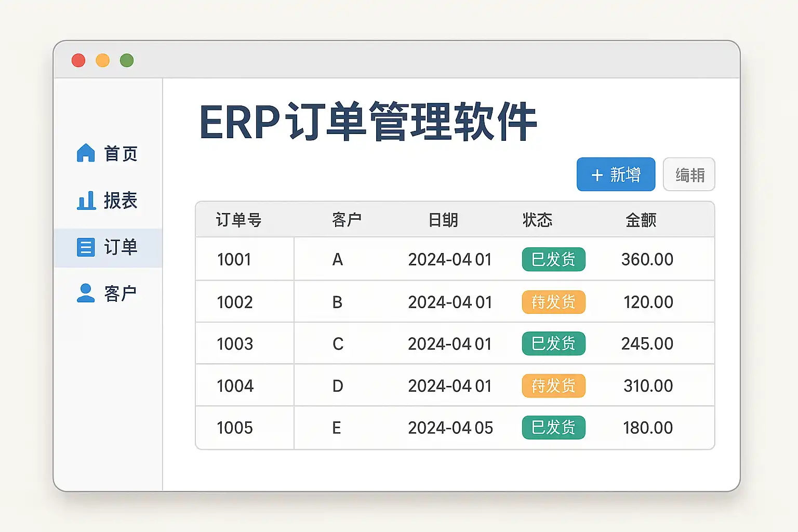Viewport: 798px width, 532px height.
Task: Click the 订单号 column header
Action: pyautogui.click(x=238, y=220)
